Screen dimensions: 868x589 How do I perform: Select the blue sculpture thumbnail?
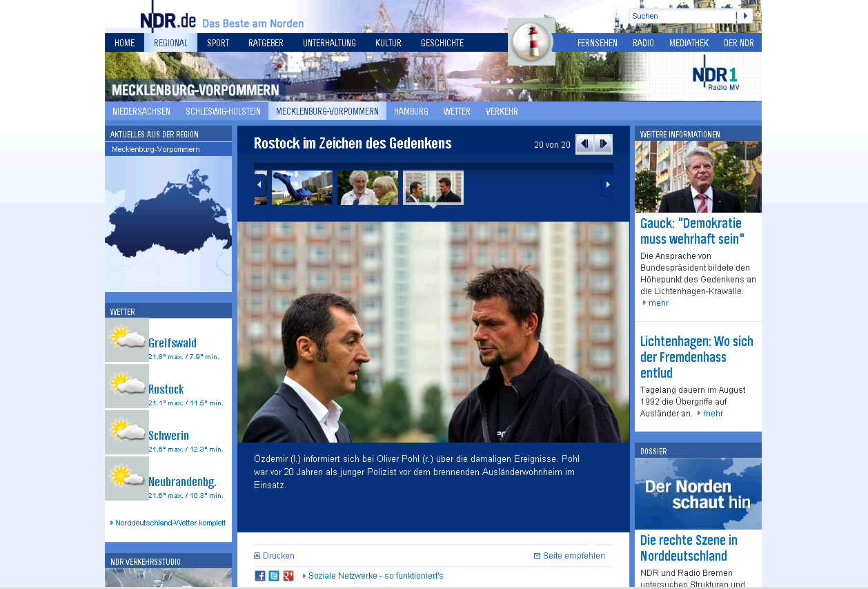click(x=302, y=188)
